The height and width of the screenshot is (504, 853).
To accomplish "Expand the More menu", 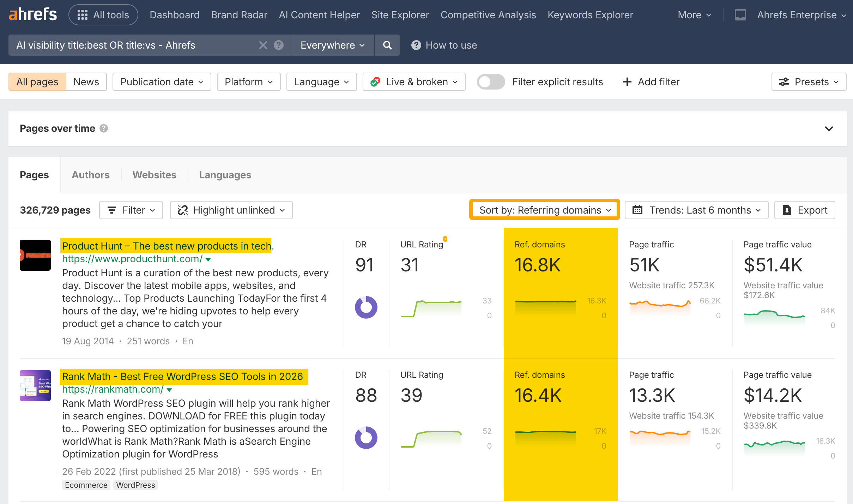I will point(694,15).
